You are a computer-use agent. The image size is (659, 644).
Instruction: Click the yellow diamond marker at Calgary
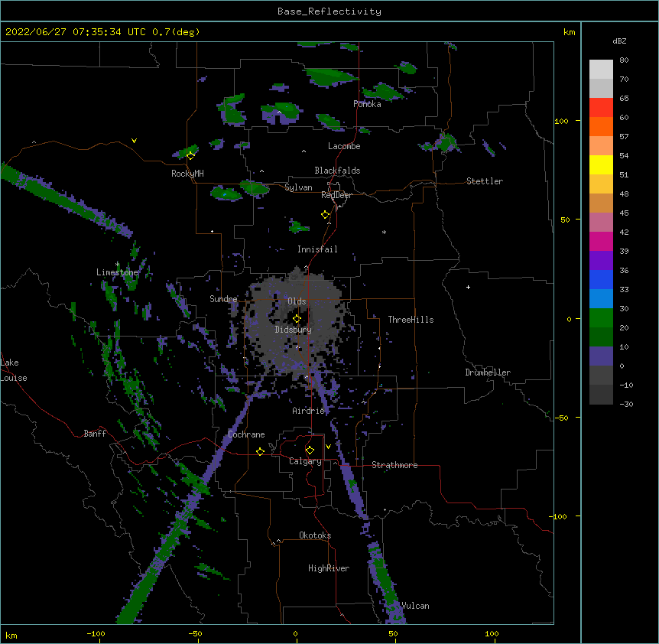tap(310, 450)
